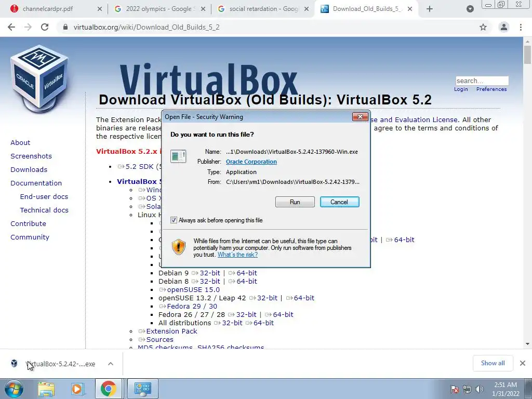Viewport: 532px width, 399px height.
Task: Click the network tray icon
Action: pos(467,389)
